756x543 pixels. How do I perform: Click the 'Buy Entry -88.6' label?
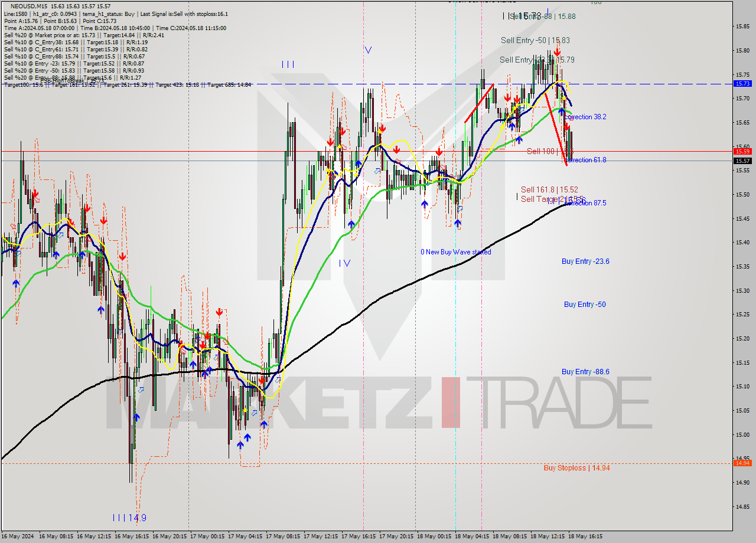click(x=585, y=371)
